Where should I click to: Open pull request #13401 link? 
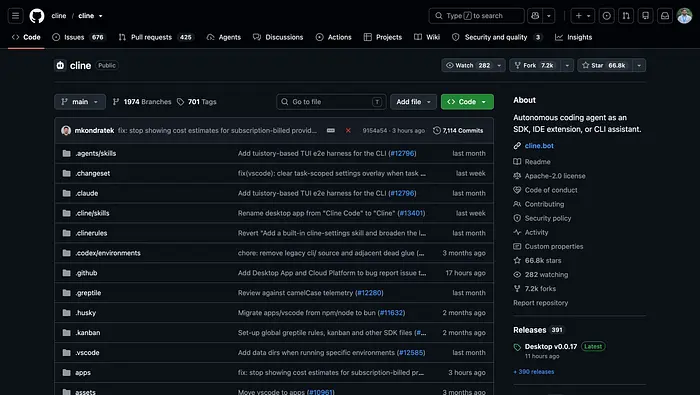(411, 213)
